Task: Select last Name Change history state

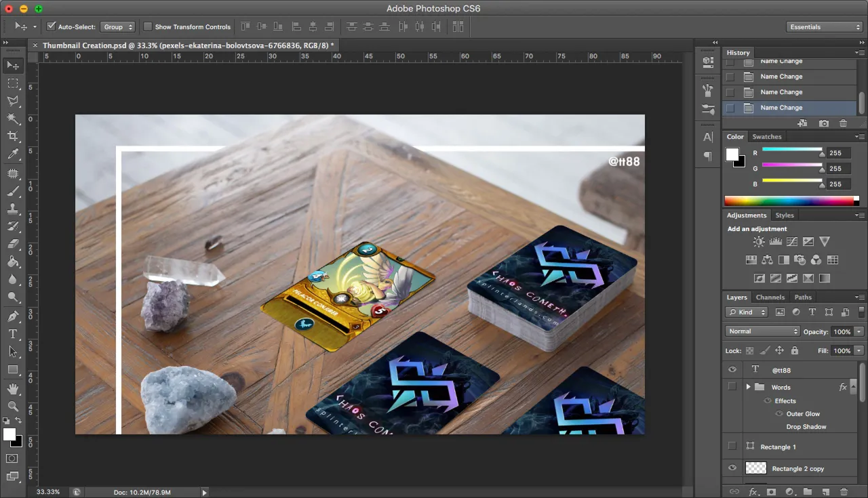Action: coord(789,108)
